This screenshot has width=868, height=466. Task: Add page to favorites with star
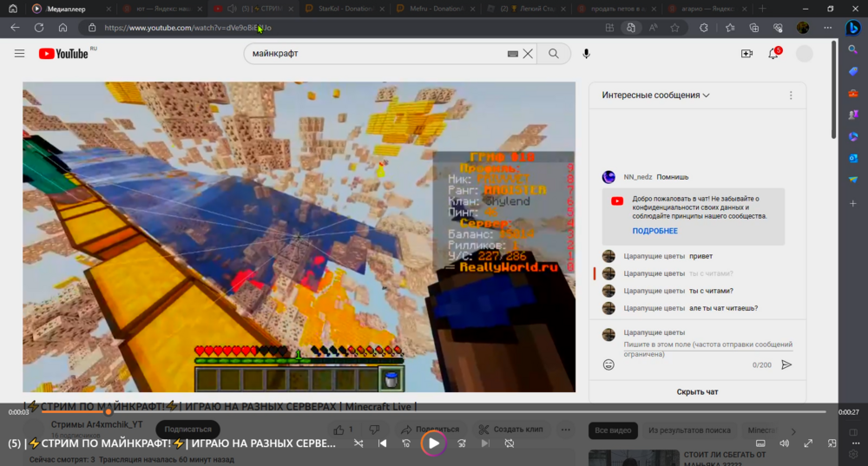tap(674, 28)
